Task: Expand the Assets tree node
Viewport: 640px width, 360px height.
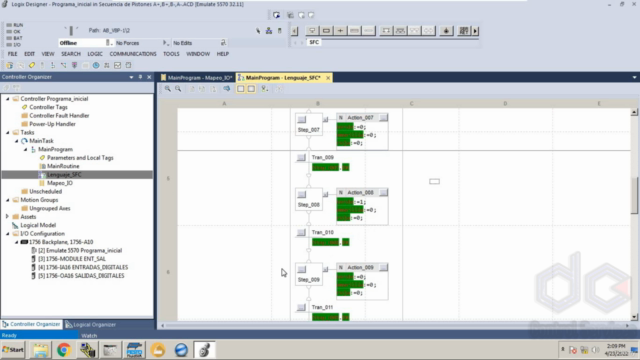Action: click(x=7, y=217)
